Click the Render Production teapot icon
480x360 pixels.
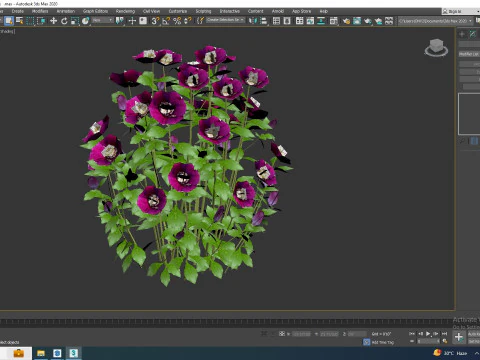click(368, 21)
